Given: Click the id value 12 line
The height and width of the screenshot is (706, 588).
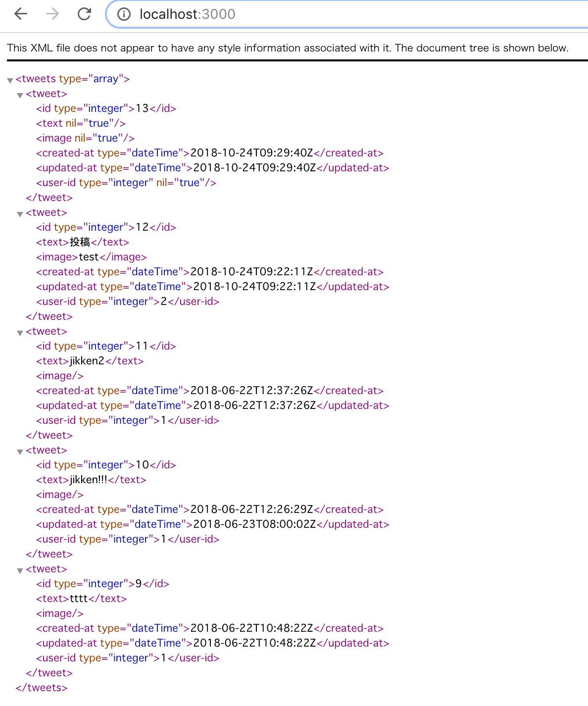Looking at the screenshot, I should click(106, 227).
